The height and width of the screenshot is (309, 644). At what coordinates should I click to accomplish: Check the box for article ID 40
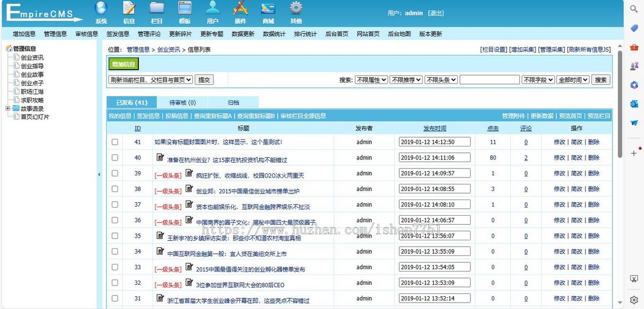point(115,158)
